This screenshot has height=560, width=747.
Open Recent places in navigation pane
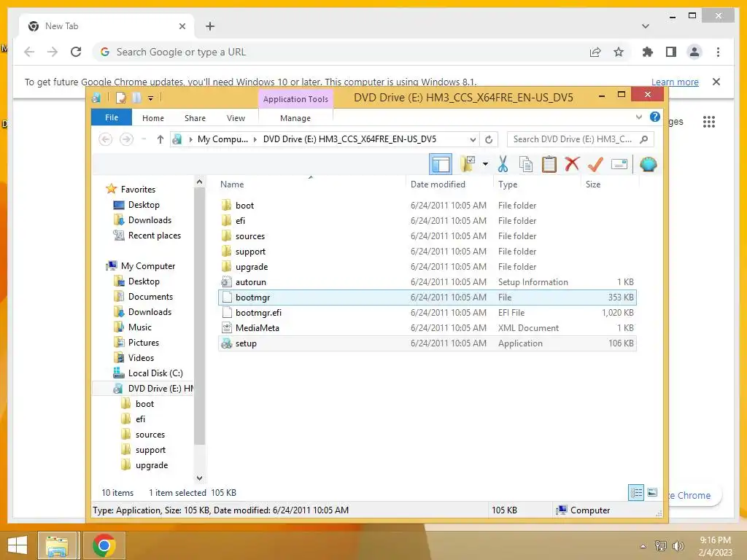(x=155, y=236)
